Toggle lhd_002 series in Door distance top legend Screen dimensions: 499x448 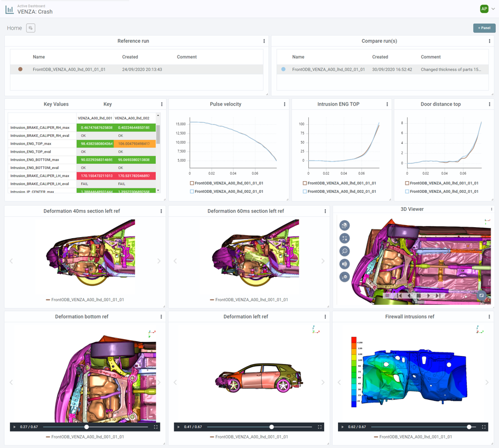tap(442, 191)
